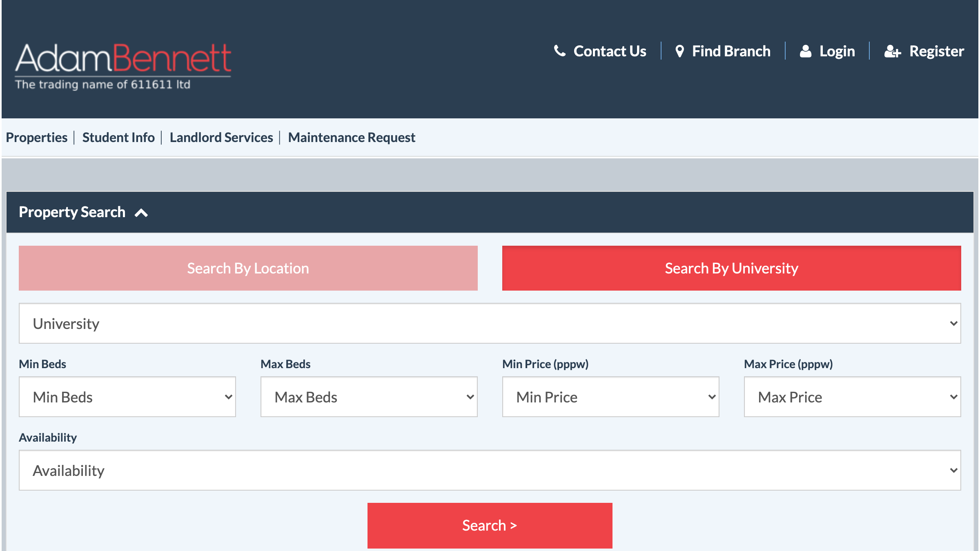Open the Max Price dropdown

point(853,397)
